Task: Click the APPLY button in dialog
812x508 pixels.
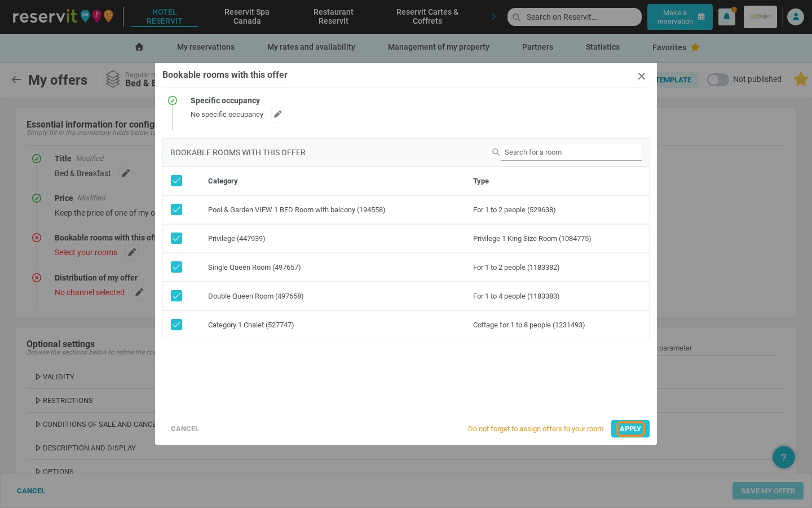Action: (630, 429)
